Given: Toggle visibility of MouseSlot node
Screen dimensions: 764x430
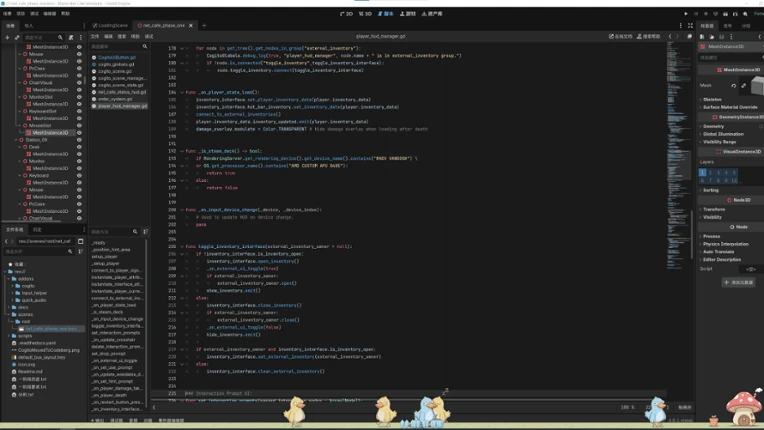Looking at the screenshot, I should tap(79, 126).
